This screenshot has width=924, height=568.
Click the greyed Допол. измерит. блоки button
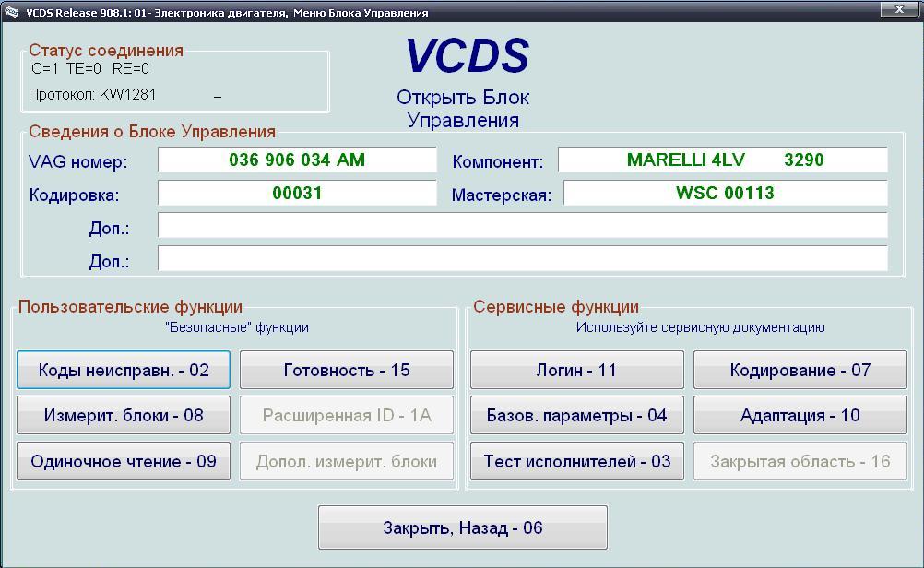pyautogui.click(x=347, y=461)
